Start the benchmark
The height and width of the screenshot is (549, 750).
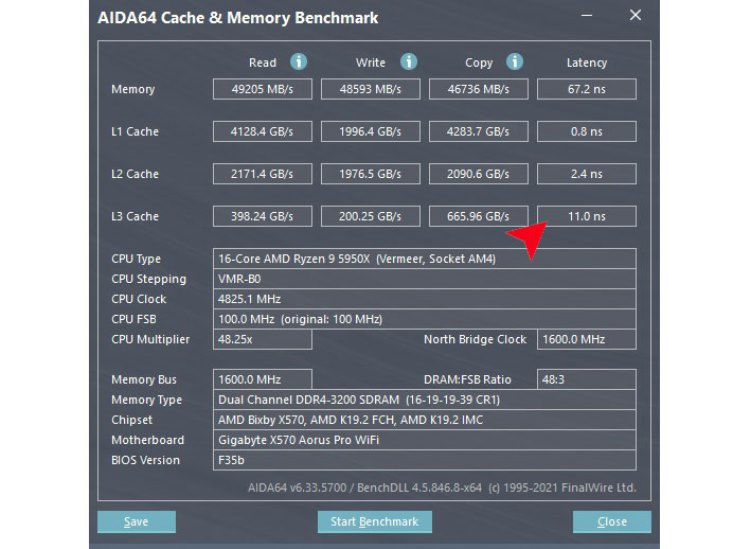(x=374, y=521)
